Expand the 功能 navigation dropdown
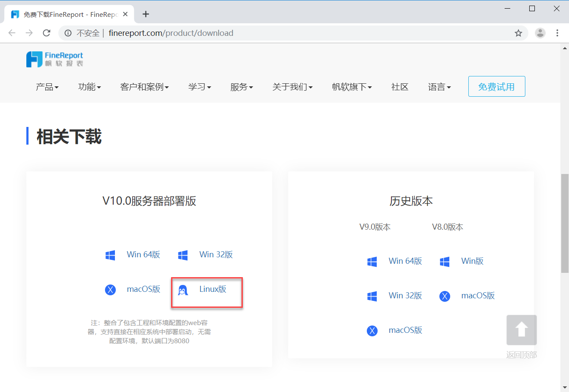This screenshot has height=392, width=569. 89,87
